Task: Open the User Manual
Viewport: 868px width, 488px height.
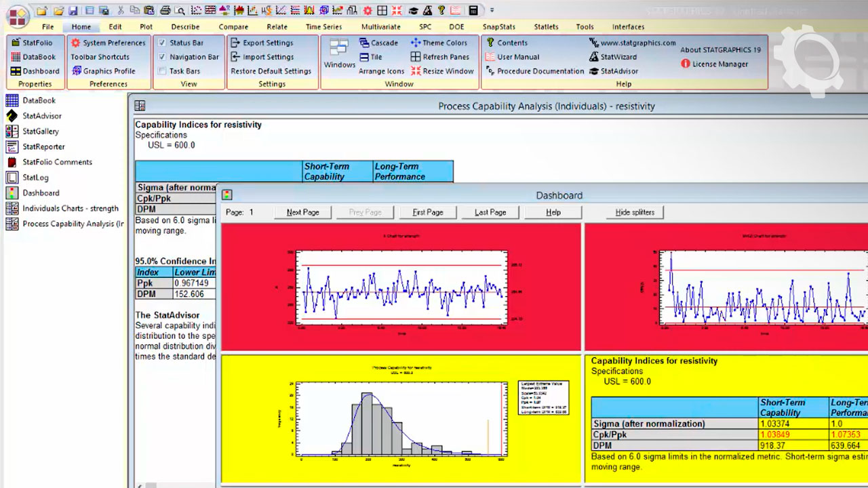Action: click(513, 57)
